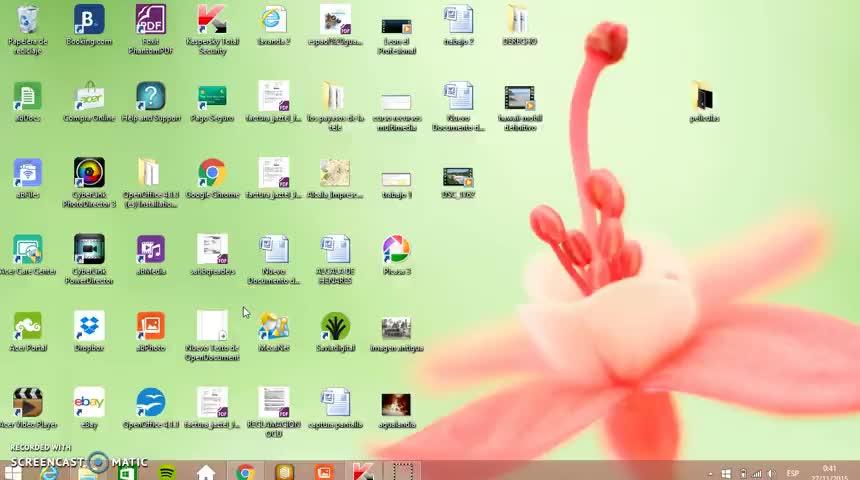Viewport: 860px width, 480px height.
Task: Click the Spotify icon in taskbar
Action: (x=167, y=472)
